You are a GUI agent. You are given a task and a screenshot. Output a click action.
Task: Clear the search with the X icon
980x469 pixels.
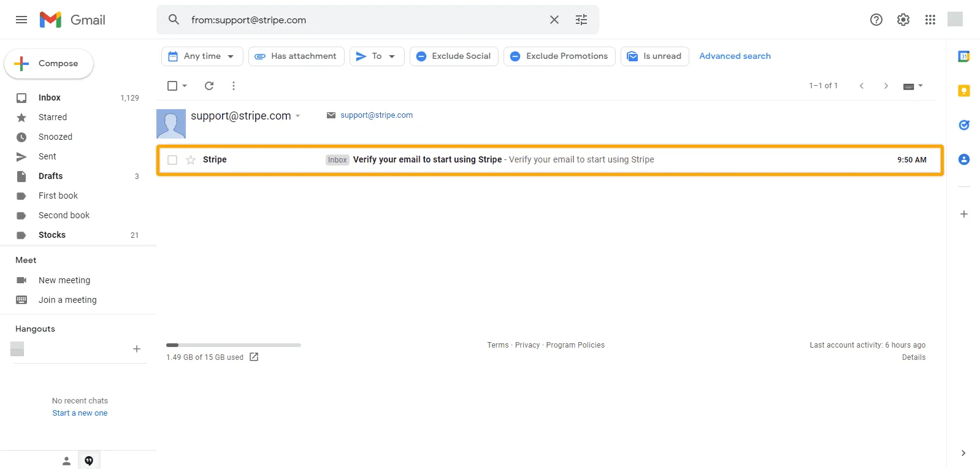554,20
